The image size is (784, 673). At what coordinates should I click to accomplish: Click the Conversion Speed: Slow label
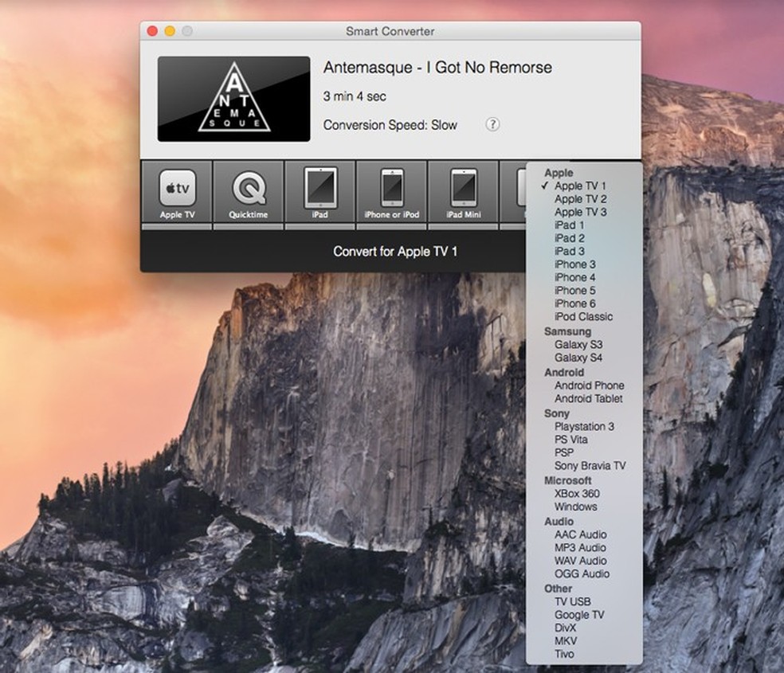coord(390,125)
